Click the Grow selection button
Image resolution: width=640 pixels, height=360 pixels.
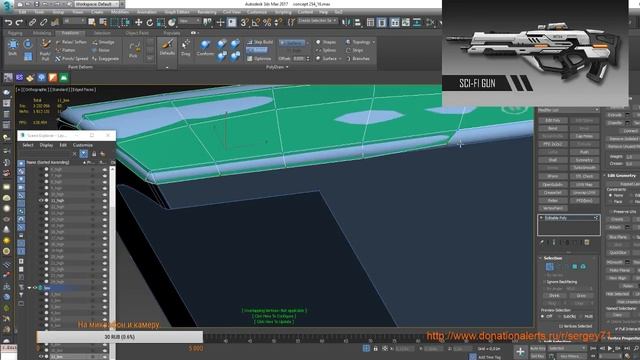[x=581, y=296]
